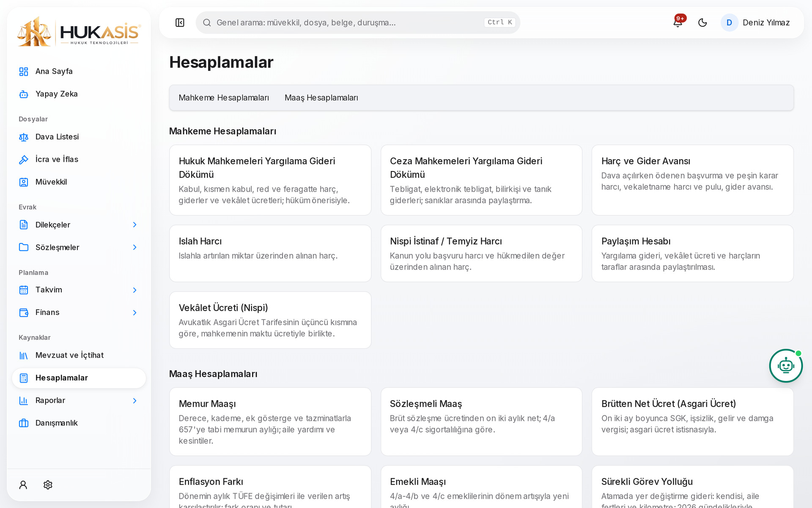
Task: Open Ceza Mahkemeleri Yargılama Gideri Dökümü card
Action: point(481,180)
